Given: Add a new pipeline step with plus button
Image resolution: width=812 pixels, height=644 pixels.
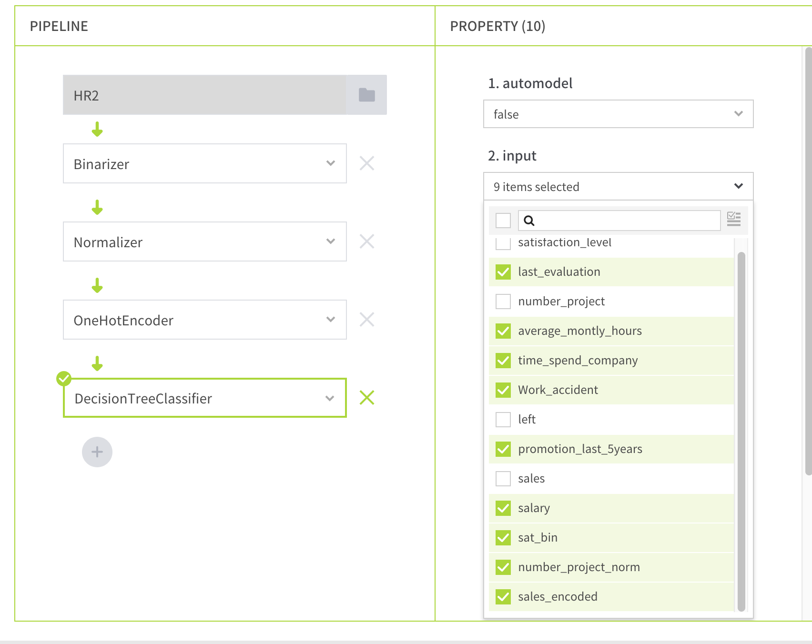Looking at the screenshot, I should [x=97, y=452].
